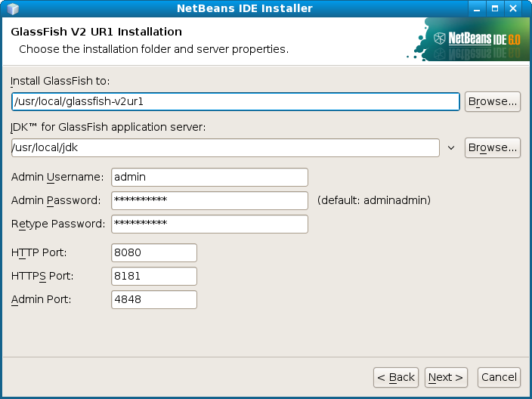Expand the JDK location dropdown arrow
This screenshot has width=532, height=399.
[x=451, y=147]
